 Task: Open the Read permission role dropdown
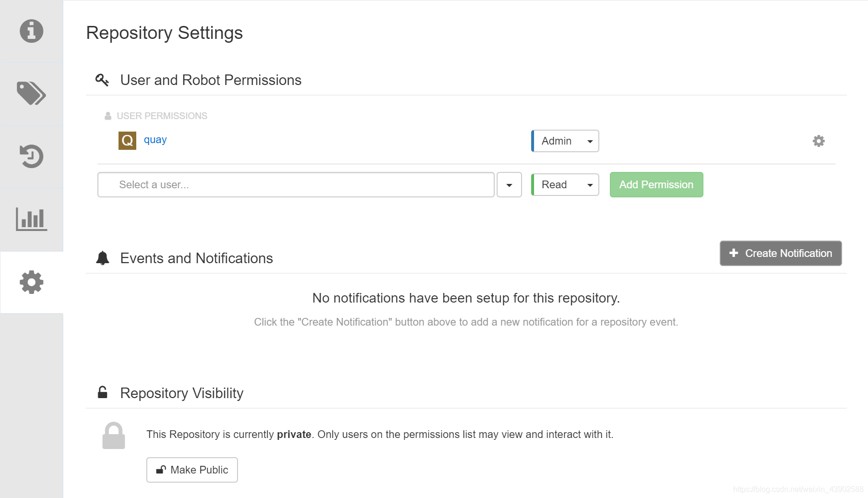[x=565, y=185]
